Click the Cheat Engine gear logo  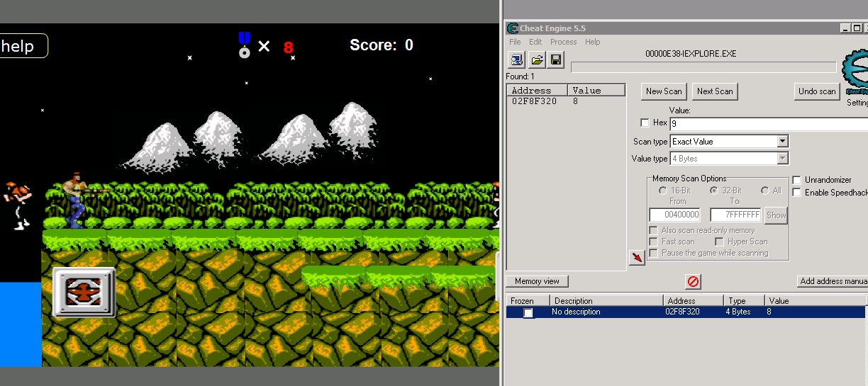(x=855, y=71)
